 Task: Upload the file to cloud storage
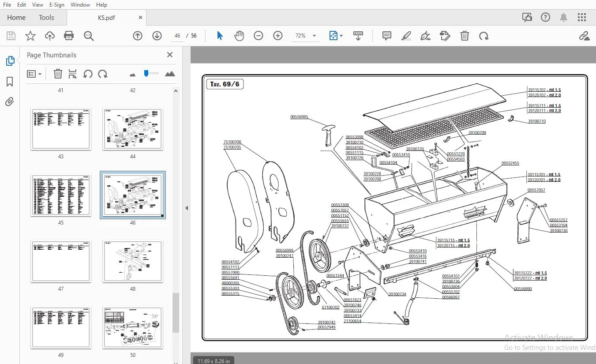[x=50, y=36]
